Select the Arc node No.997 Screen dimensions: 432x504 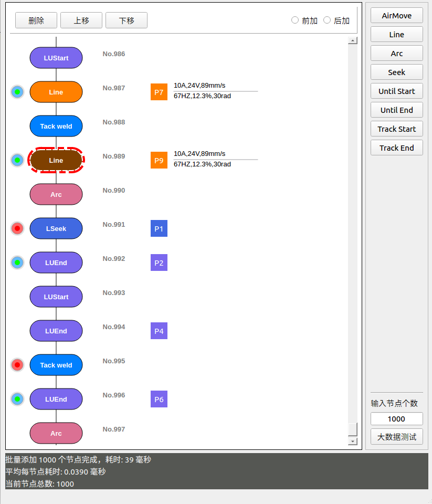(56, 433)
